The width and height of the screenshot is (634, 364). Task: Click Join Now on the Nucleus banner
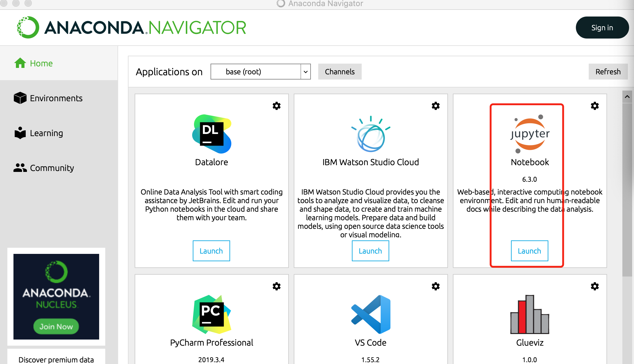coord(56,326)
